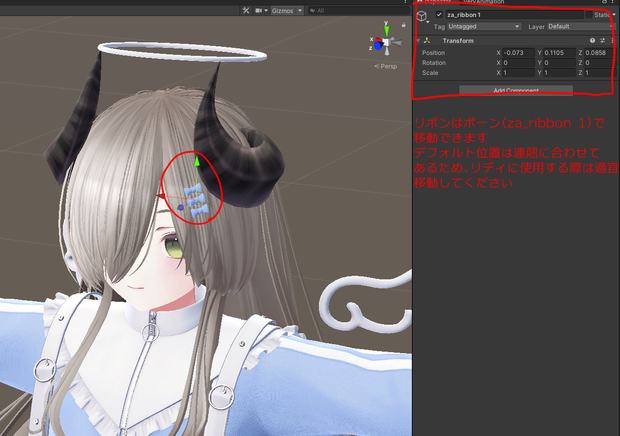This screenshot has width=620, height=436.
Task: Click the Position X input field
Action: pyautogui.click(x=519, y=53)
